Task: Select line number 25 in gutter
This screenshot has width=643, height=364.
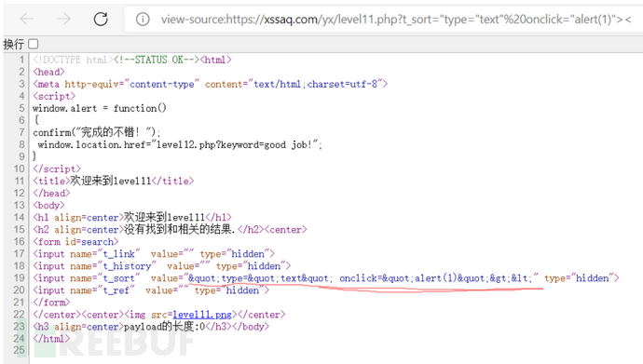Action: point(19,350)
